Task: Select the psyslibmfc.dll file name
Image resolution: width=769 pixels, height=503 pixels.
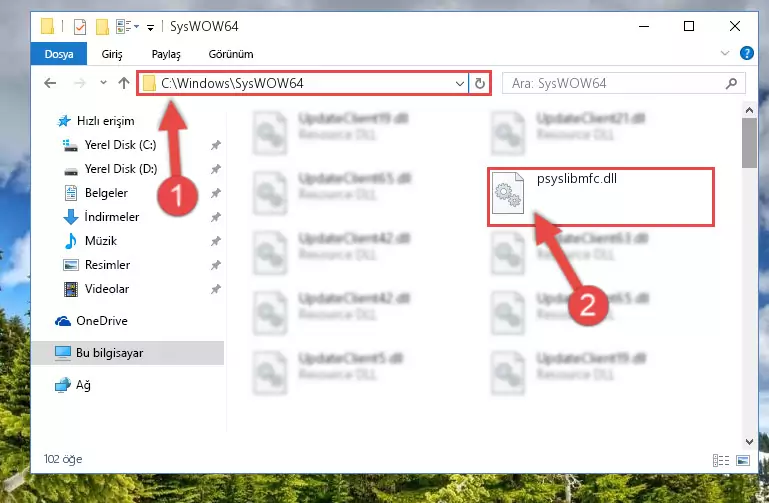Action: (x=577, y=178)
